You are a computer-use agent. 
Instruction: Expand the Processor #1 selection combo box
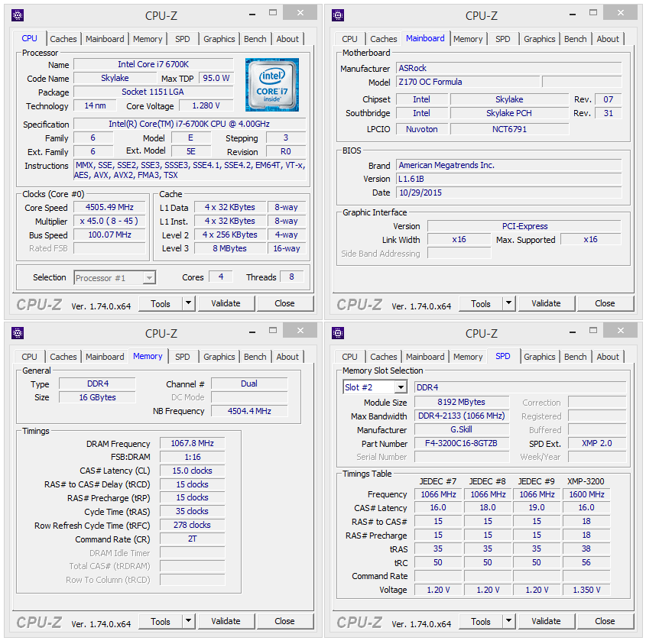[149, 278]
